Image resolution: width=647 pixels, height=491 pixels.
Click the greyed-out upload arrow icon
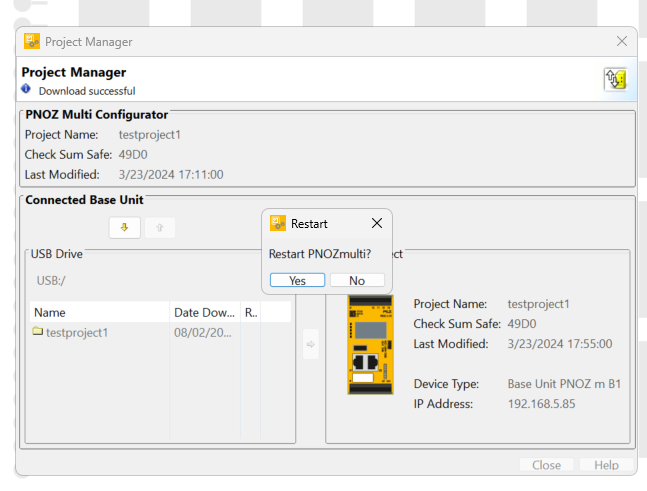click(160, 227)
